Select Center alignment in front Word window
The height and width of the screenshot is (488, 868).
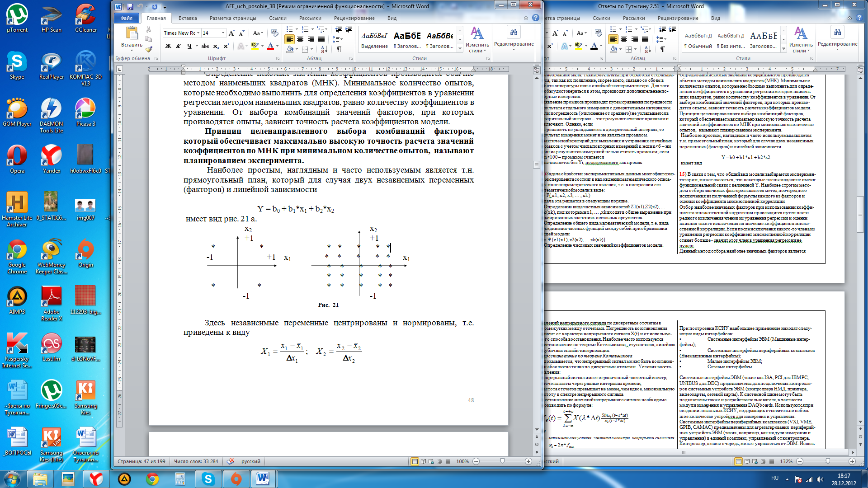point(300,39)
